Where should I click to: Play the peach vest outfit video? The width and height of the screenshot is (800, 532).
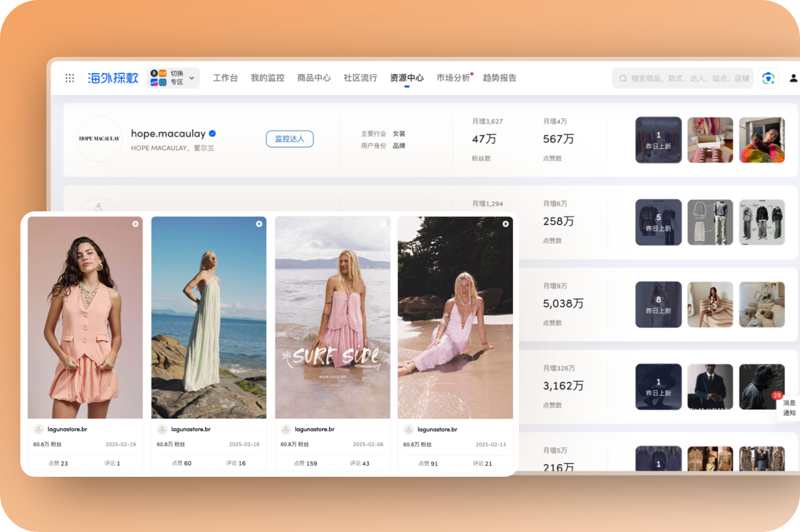click(135, 224)
